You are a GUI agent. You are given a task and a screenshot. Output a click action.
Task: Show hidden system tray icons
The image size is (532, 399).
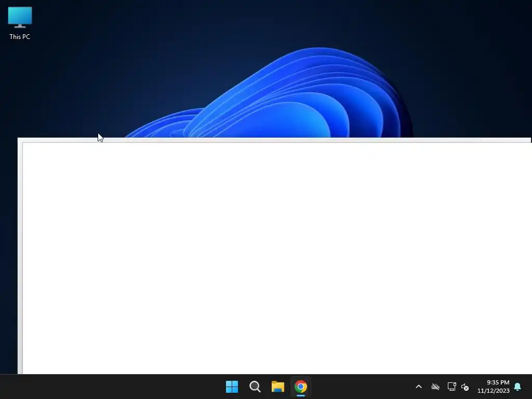point(419,387)
